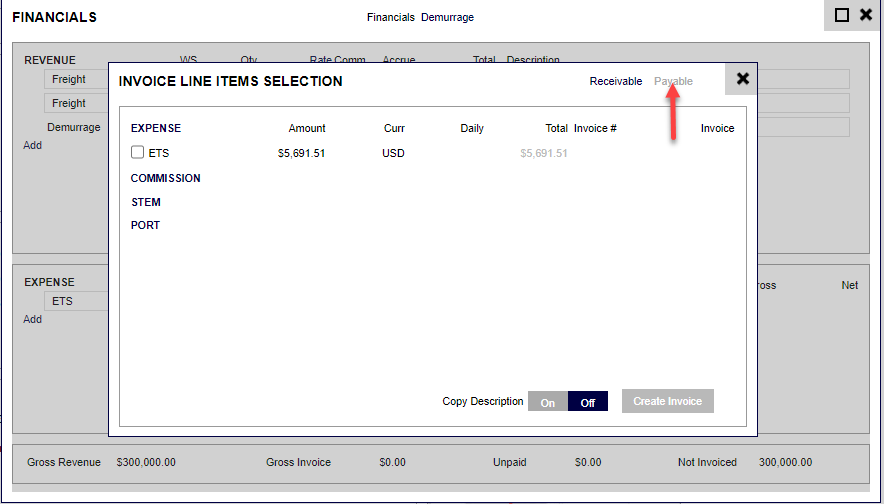Screen dimensions: 884x504
Task: Click the ETS amount $5,691.51
Action: [x=301, y=153]
